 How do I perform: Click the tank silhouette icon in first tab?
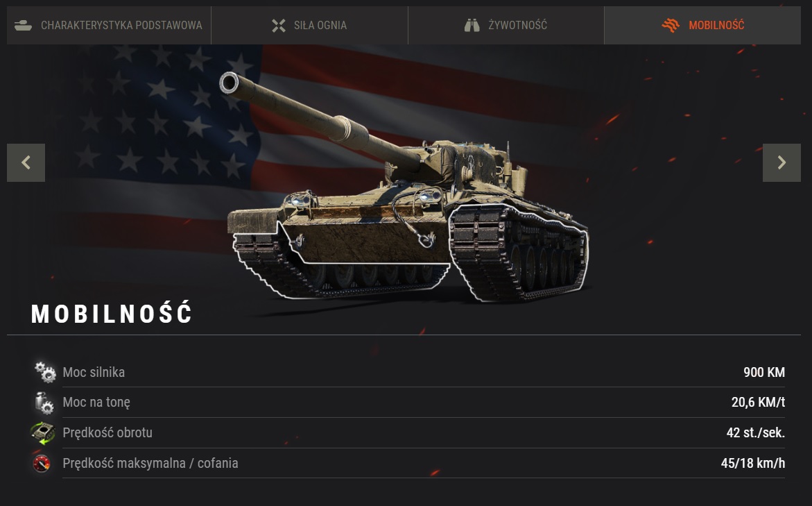click(x=24, y=26)
